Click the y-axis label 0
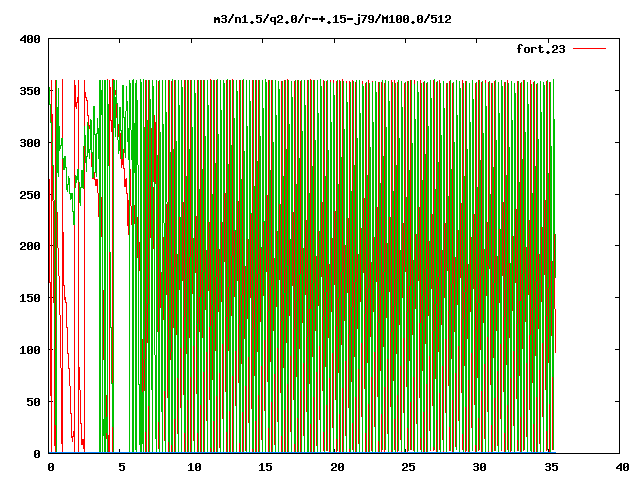The width and height of the screenshot is (640, 480). [x=37, y=453]
